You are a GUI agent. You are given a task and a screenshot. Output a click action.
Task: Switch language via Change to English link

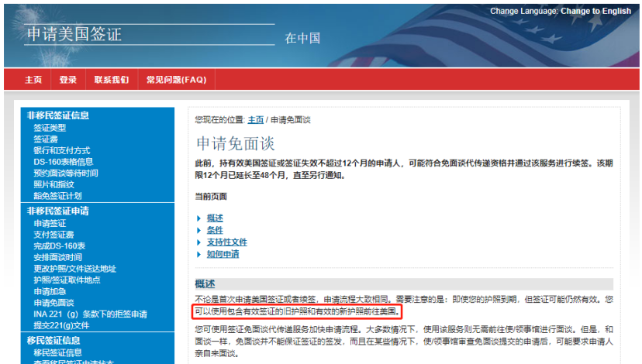pyautogui.click(x=595, y=11)
